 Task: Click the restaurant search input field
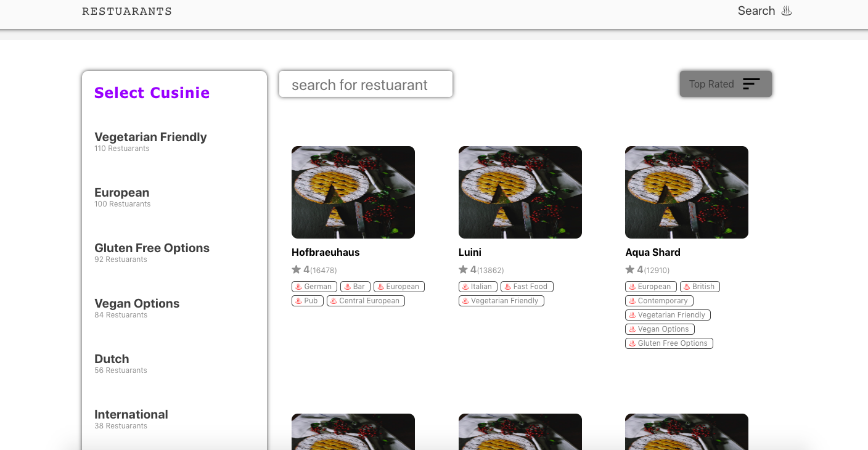click(366, 84)
